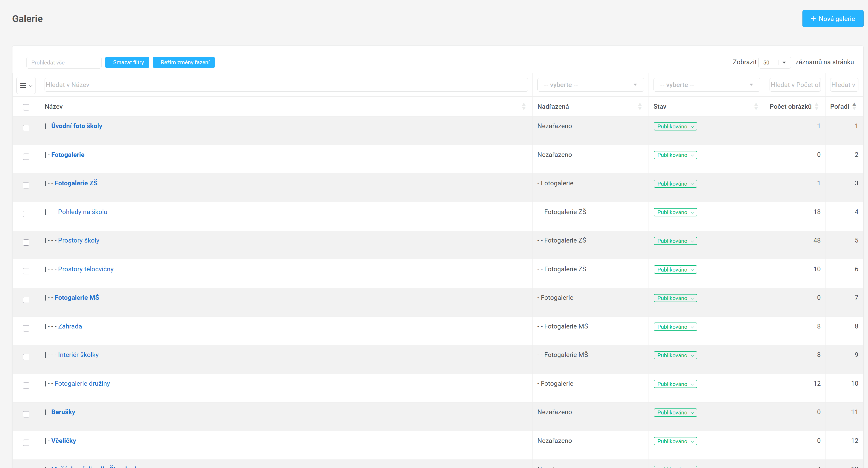Image resolution: width=868 pixels, height=468 pixels.
Task: Sort by Název column arrows
Action: tap(523, 106)
